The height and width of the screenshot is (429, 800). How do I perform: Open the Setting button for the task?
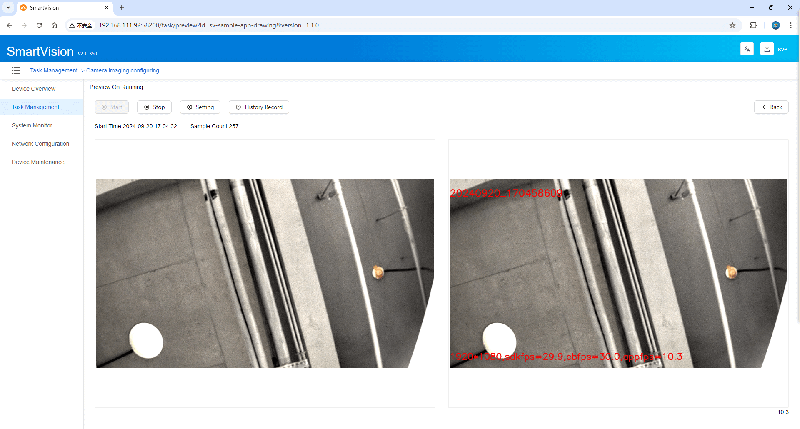(x=200, y=107)
